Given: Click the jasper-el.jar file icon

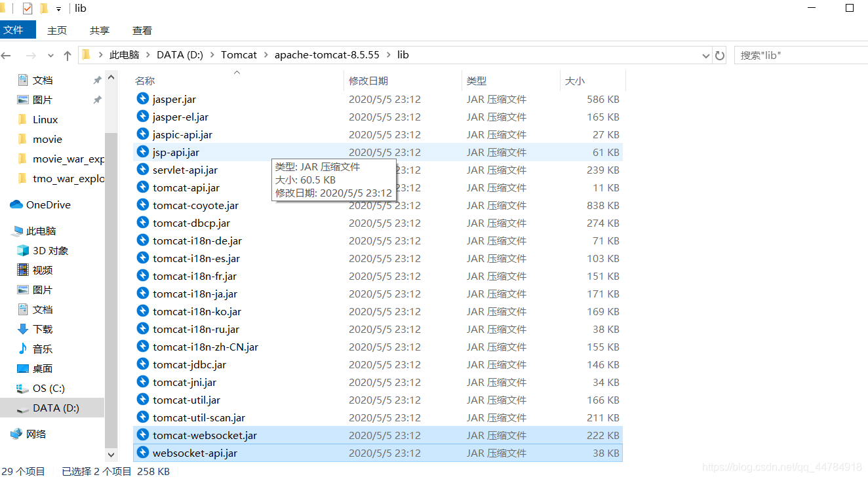Looking at the screenshot, I should [x=143, y=117].
